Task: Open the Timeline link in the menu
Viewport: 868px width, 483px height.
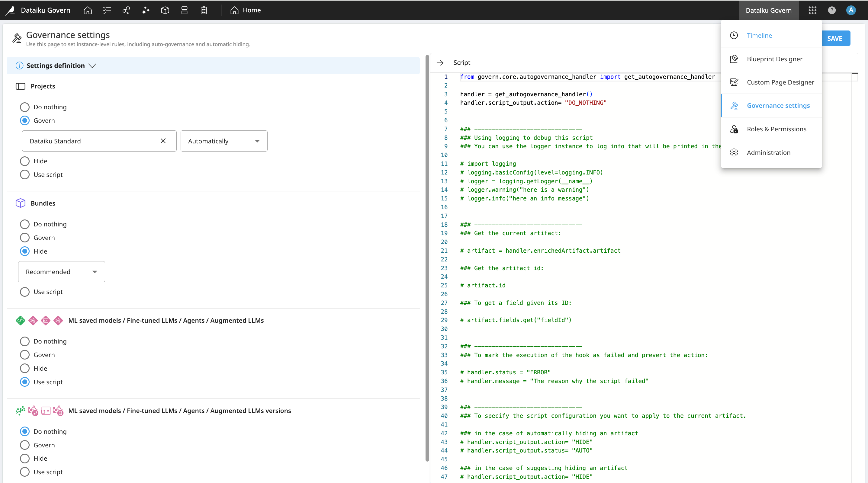Action: 760,35
